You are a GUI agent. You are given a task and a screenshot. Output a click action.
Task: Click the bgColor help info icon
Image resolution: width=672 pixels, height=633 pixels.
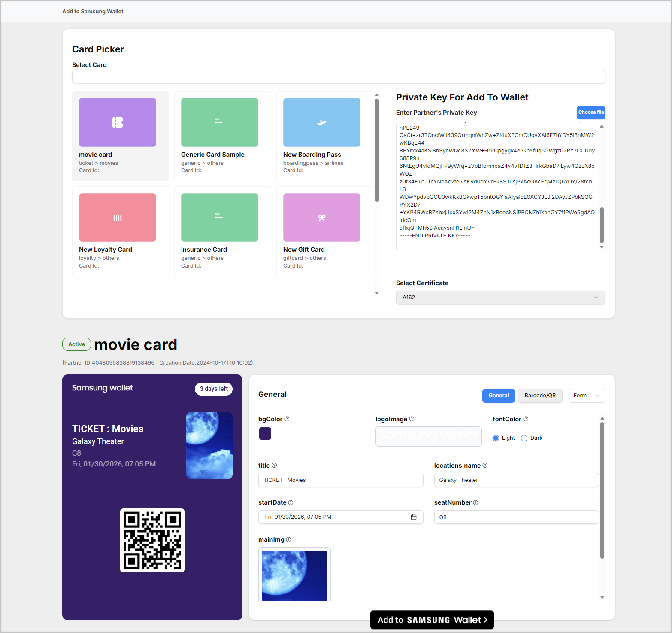[x=287, y=419]
